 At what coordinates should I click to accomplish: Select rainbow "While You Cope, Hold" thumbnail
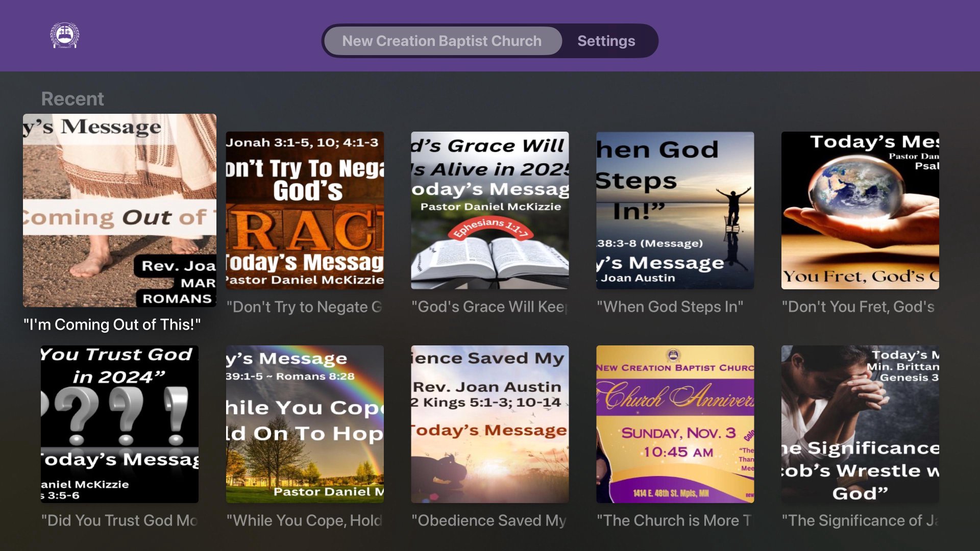pyautogui.click(x=305, y=424)
